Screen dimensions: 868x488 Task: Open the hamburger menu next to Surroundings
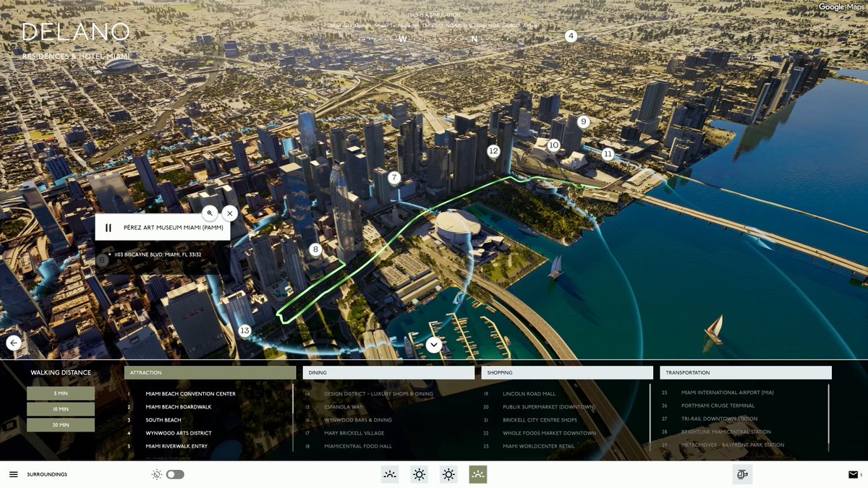(x=13, y=474)
